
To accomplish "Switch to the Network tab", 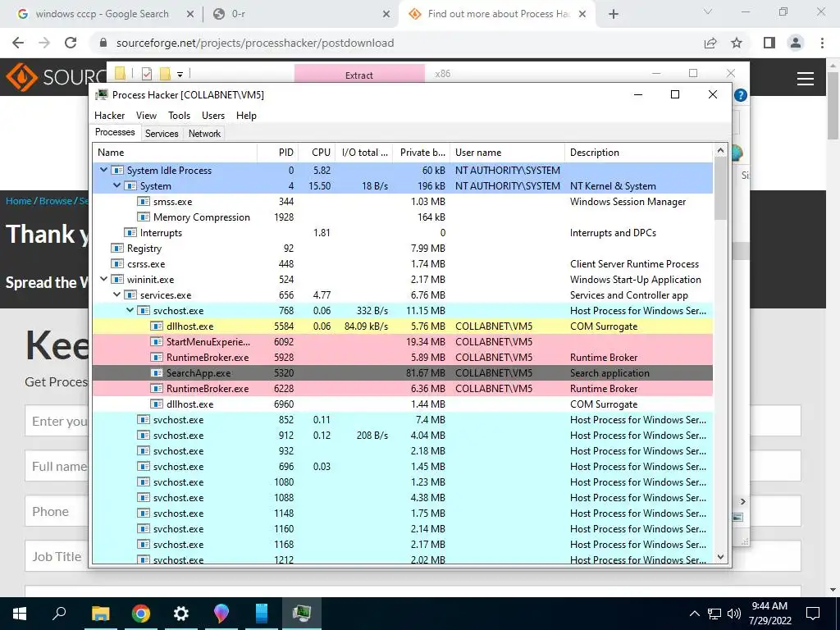I will (x=204, y=134).
